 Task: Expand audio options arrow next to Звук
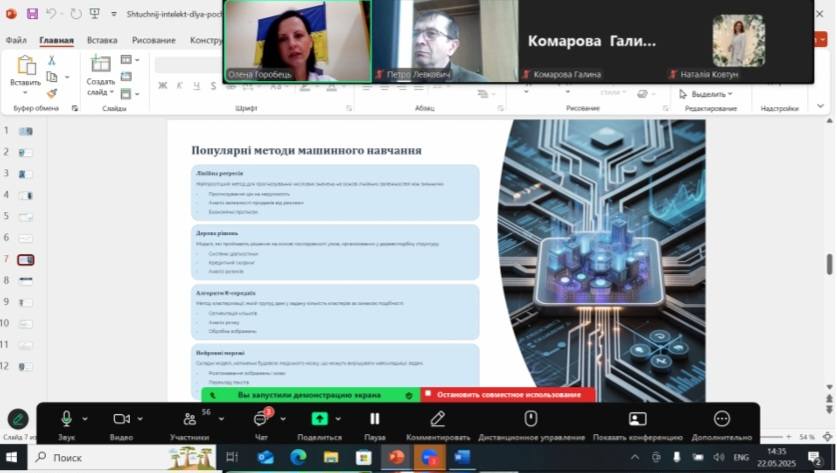click(85, 419)
